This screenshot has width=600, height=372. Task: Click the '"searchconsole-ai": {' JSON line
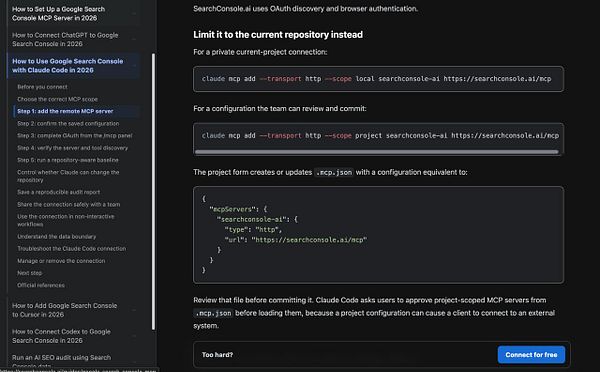tap(257, 219)
